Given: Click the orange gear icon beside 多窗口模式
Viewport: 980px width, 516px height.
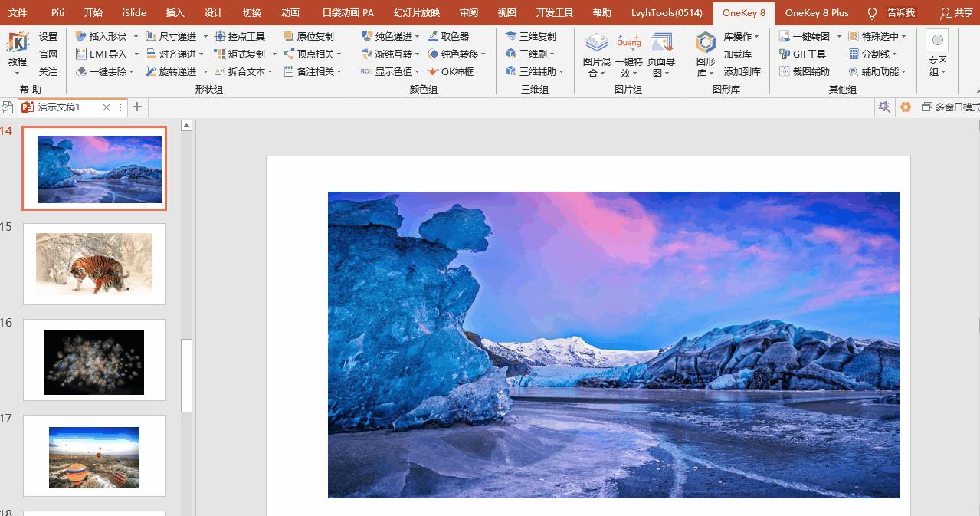Looking at the screenshot, I should (x=906, y=107).
